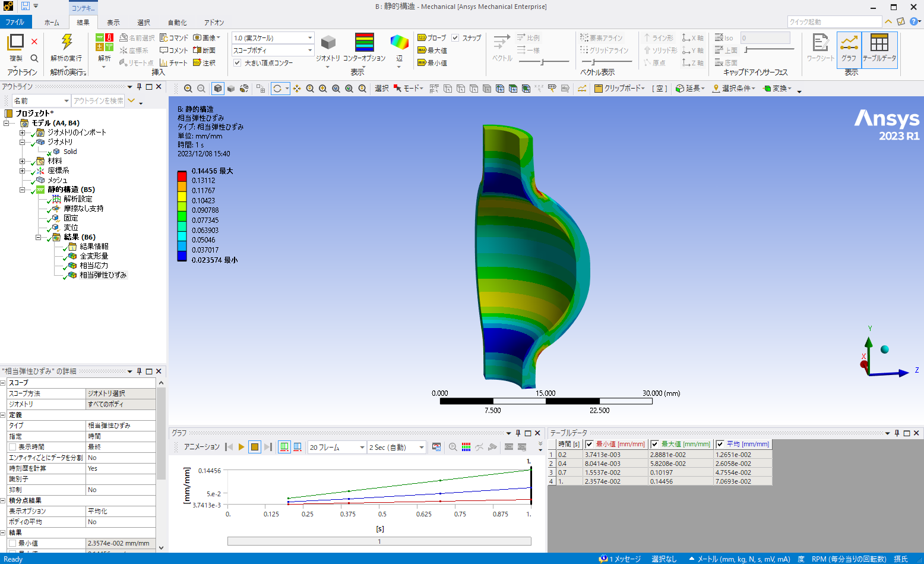
Task: Click the プローブ probe tool
Action: tap(432, 37)
